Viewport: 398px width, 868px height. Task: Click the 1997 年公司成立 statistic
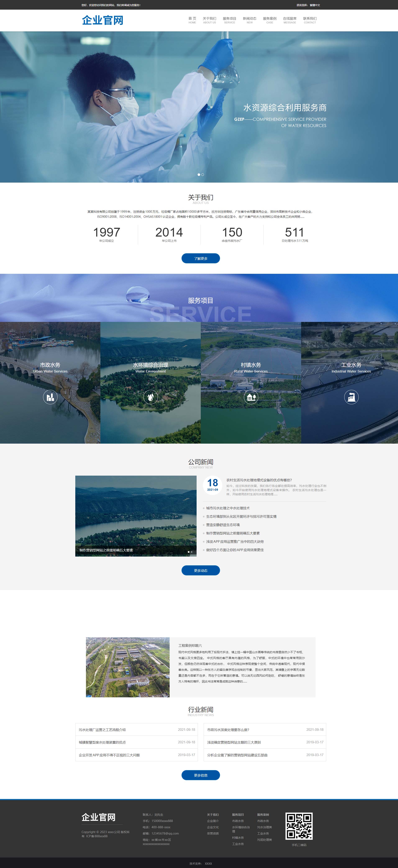106,234
